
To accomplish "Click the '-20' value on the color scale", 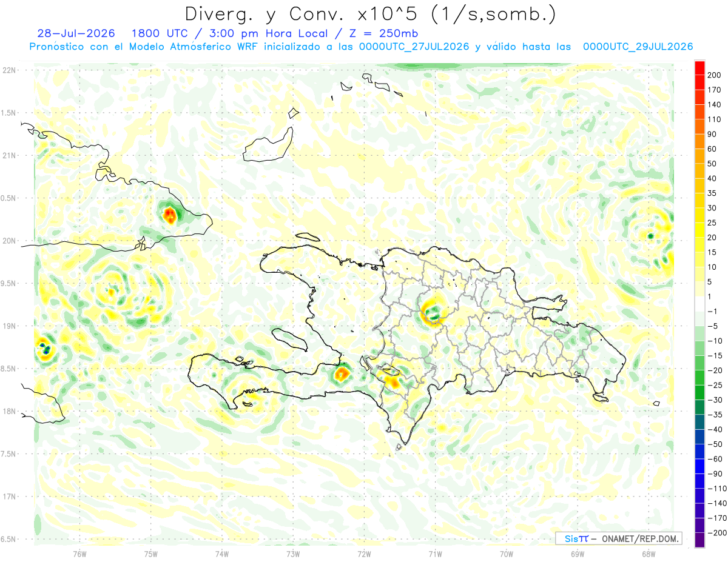I will [x=715, y=370].
